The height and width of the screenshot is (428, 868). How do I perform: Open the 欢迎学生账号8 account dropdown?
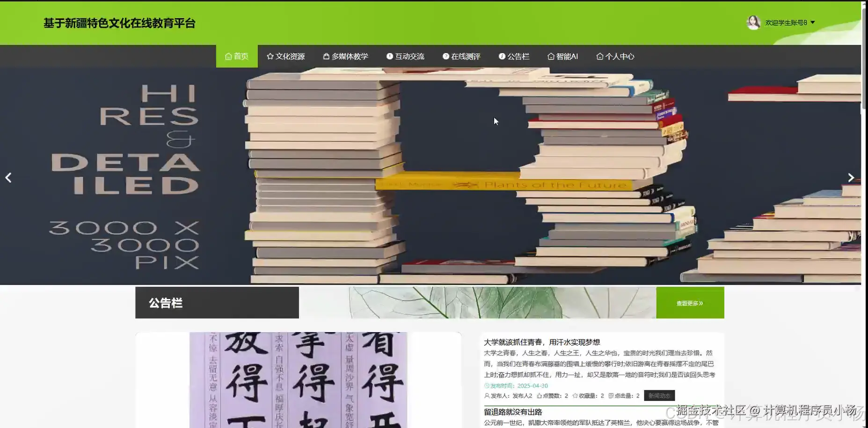(791, 22)
